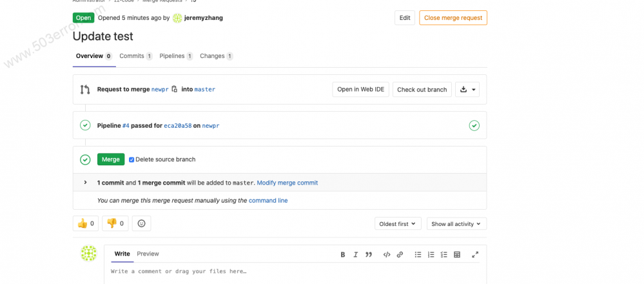Click the green Merge button
Screen dimensions: 644x284
coord(111,159)
